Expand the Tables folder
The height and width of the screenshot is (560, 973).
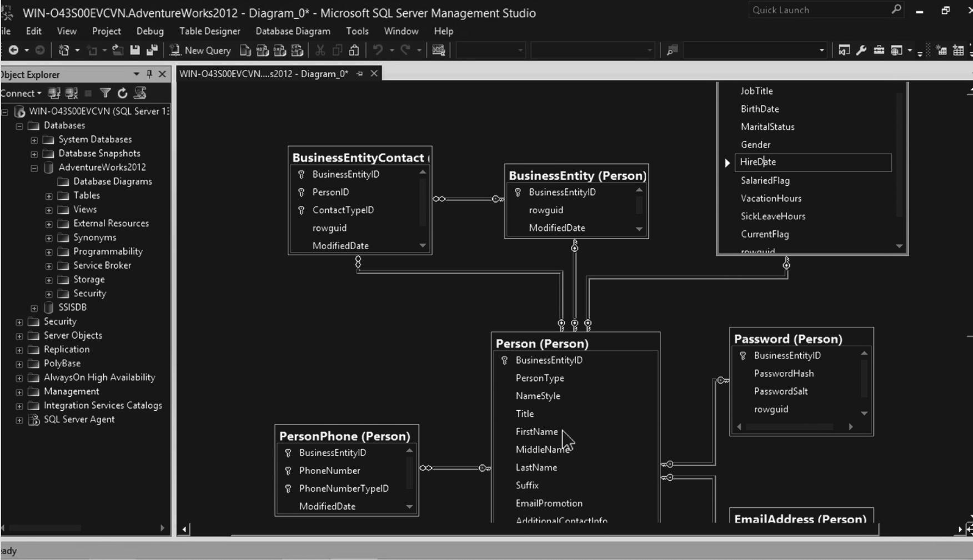[49, 196]
